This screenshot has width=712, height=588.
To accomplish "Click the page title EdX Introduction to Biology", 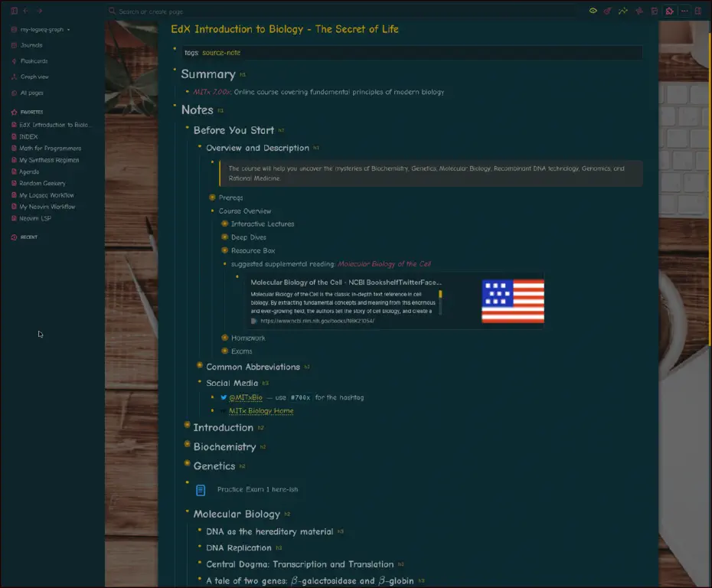I will pyautogui.click(x=285, y=29).
